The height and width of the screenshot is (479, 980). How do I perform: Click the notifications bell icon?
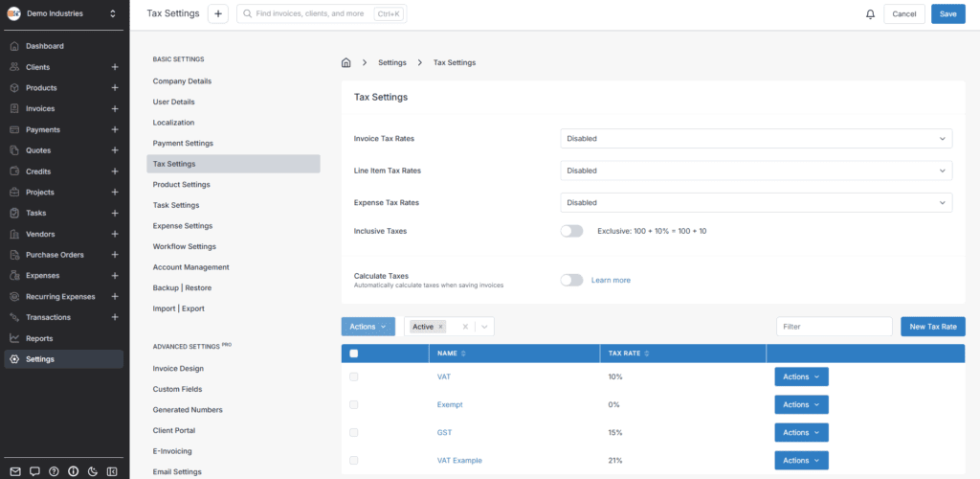tap(870, 14)
